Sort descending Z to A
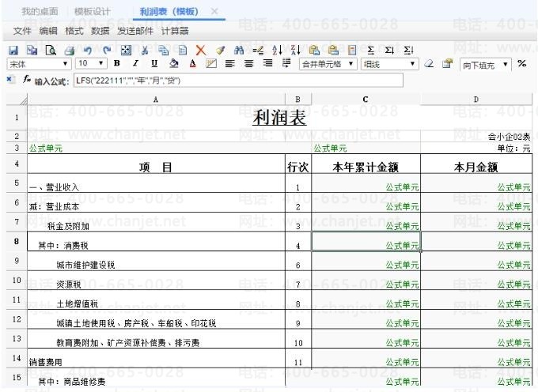The width and height of the screenshot is (538, 392). 295,51
